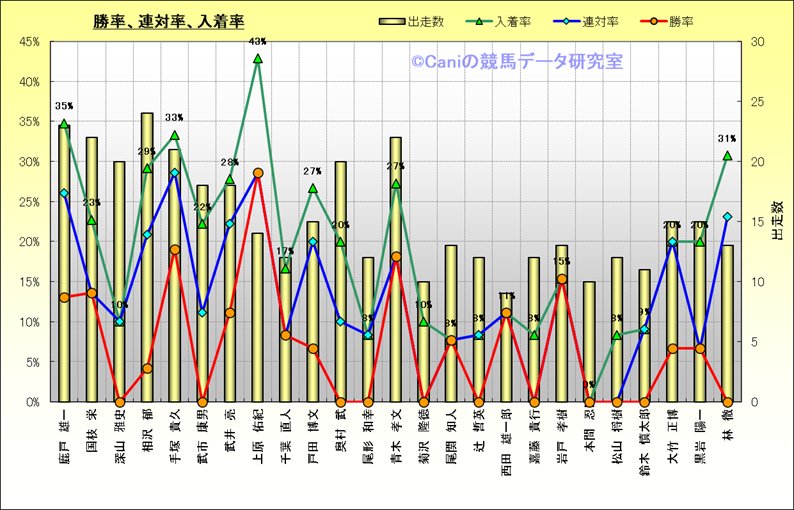Select the green triangle labeled 31% for 林 徹

pyautogui.click(x=727, y=156)
